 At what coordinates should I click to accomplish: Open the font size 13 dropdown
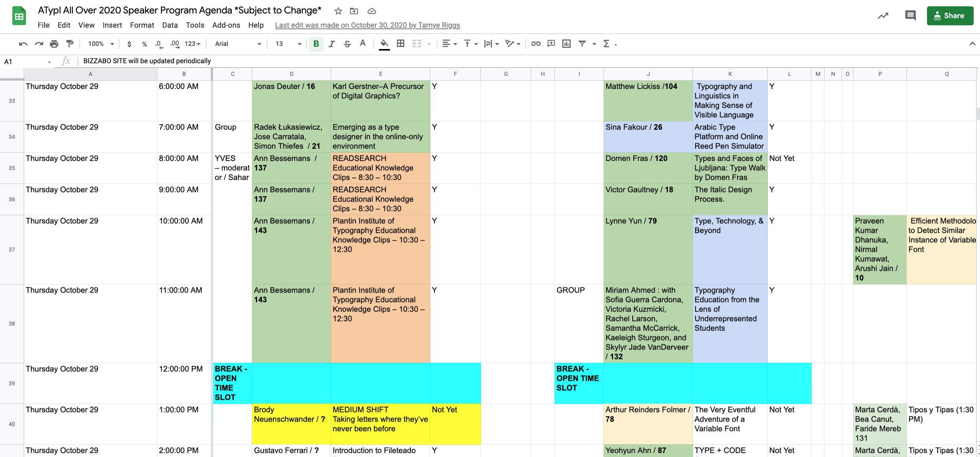tap(288, 44)
